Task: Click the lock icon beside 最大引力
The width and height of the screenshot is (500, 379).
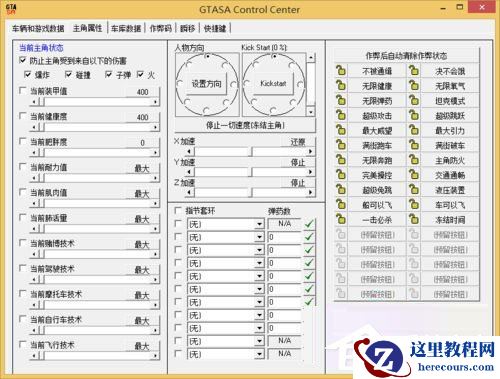Action: coord(414,130)
